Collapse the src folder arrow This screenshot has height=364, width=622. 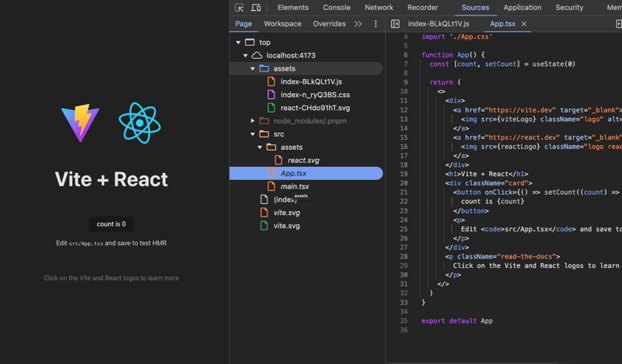pyautogui.click(x=252, y=134)
